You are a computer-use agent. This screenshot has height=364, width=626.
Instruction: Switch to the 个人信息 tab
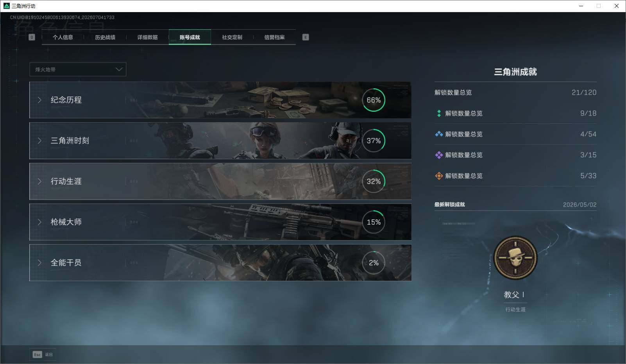[63, 37]
